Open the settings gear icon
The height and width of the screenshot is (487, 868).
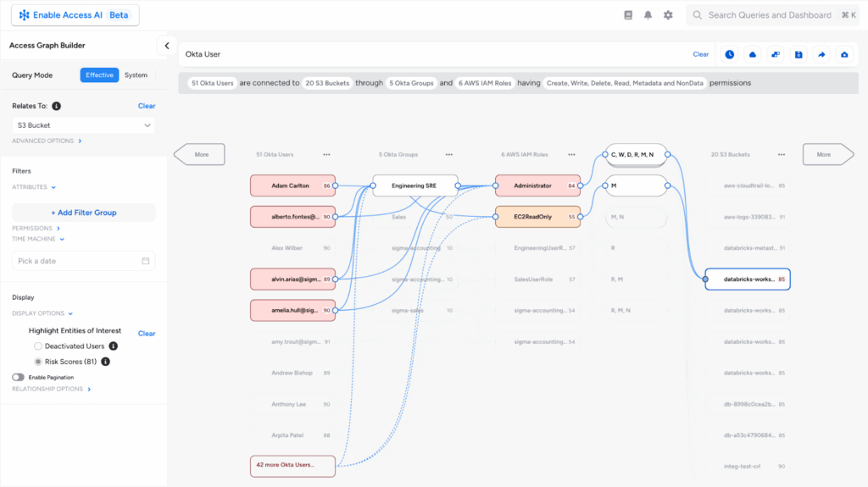pos(668,15)
